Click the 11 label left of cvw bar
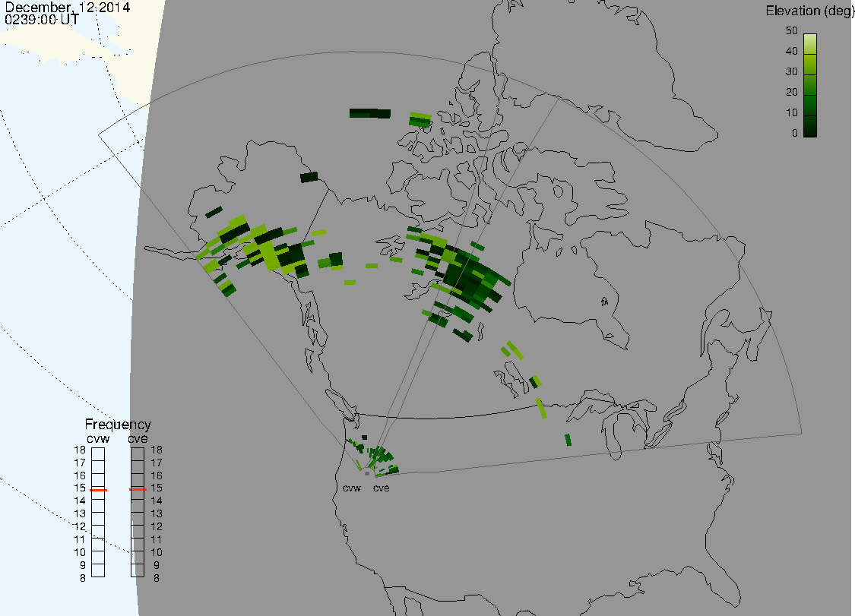This screenshot has width=855, height=616. [x=80, y=540]
